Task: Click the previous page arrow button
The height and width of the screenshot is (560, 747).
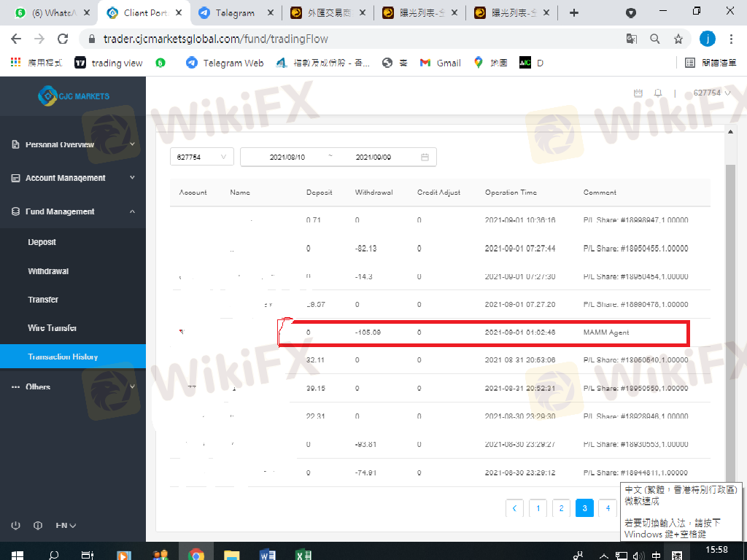Action: (x=514, y=508)
